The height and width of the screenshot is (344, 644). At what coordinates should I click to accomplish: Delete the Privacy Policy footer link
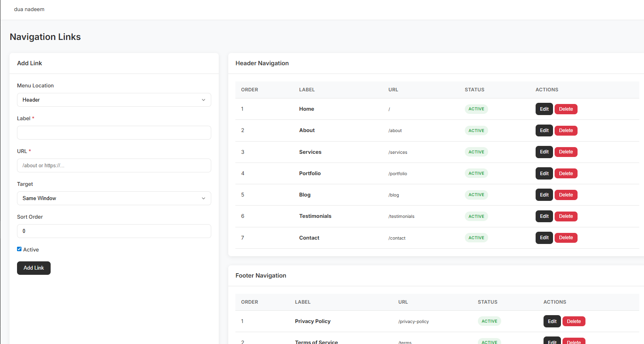574,321
